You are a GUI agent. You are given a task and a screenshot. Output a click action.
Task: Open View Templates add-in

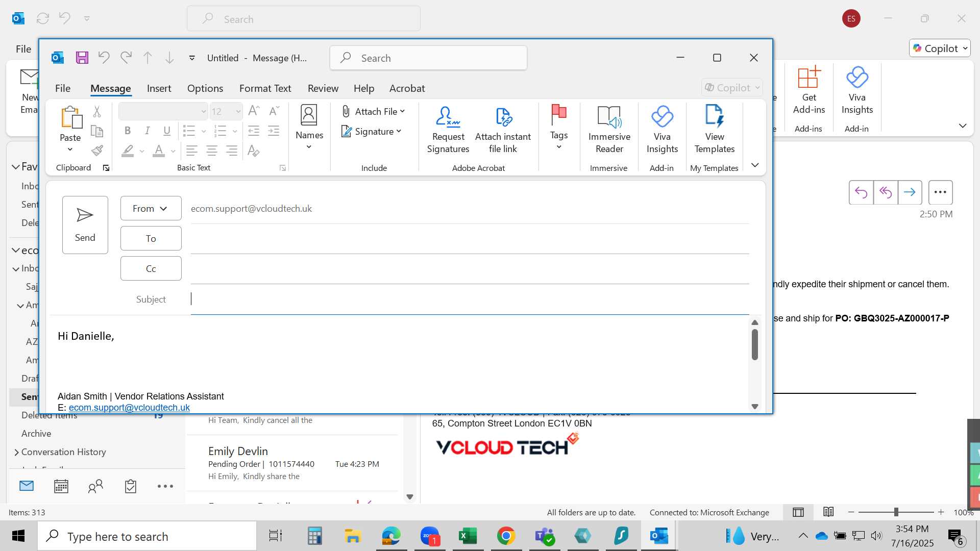click(x=715, y=130)
